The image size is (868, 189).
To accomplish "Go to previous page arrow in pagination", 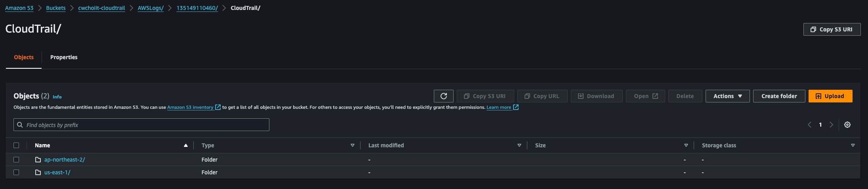I will tap(809, 125).
